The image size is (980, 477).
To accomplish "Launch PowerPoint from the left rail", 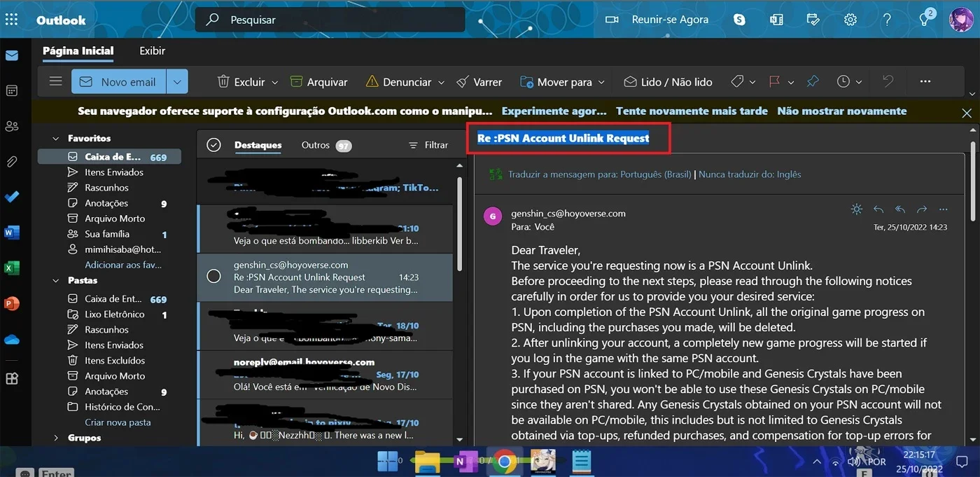I will point(12,304).
